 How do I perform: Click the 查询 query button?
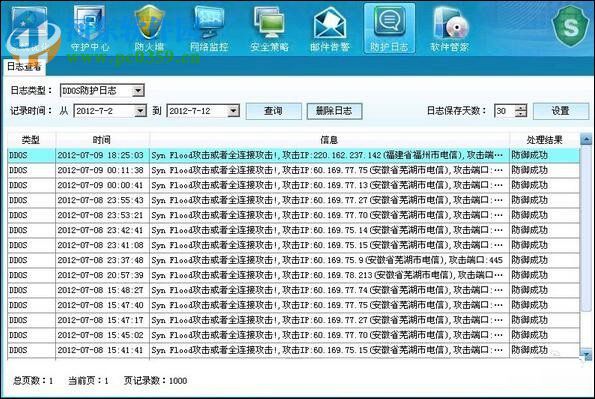point(274,111)
